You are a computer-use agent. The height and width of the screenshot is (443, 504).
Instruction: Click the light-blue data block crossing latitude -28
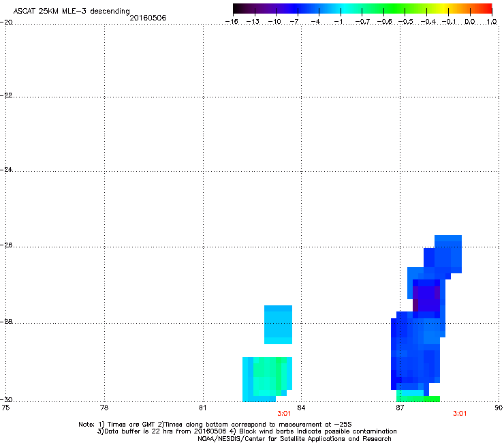pyautogui.click(x=278, y=324)
